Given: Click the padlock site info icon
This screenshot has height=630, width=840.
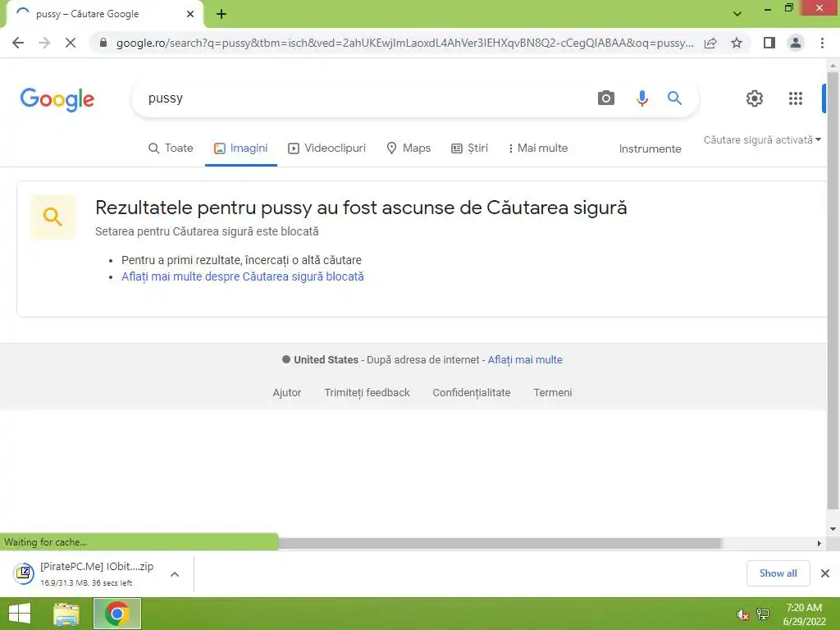Looking at the screenshot, I should click(x=103, y=43).
